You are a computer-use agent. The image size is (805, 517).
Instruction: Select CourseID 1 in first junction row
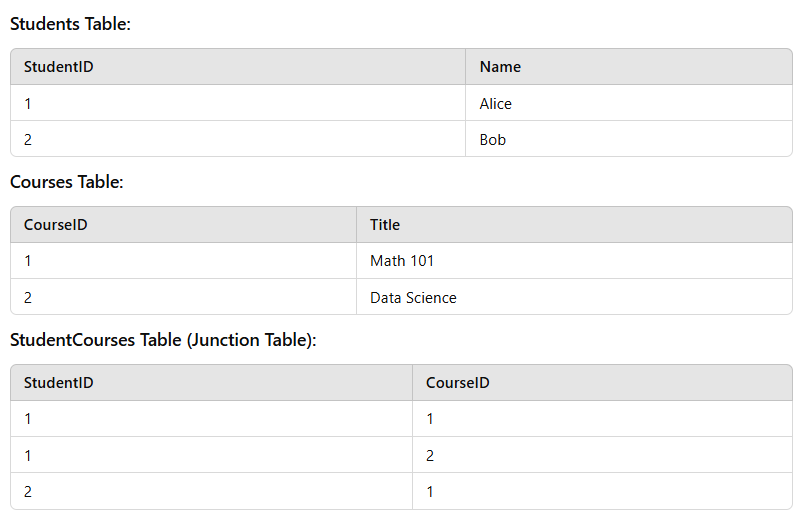pos(602,418)
